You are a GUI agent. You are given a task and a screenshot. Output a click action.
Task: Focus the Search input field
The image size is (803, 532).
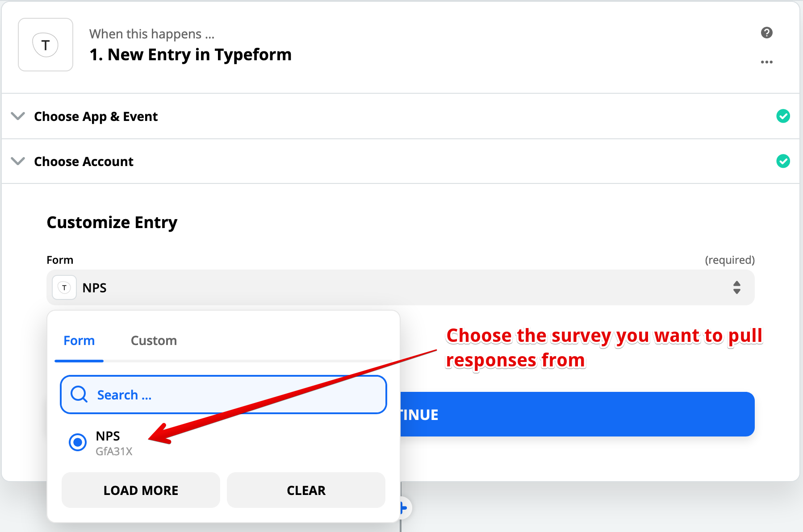tap(223, 395)
